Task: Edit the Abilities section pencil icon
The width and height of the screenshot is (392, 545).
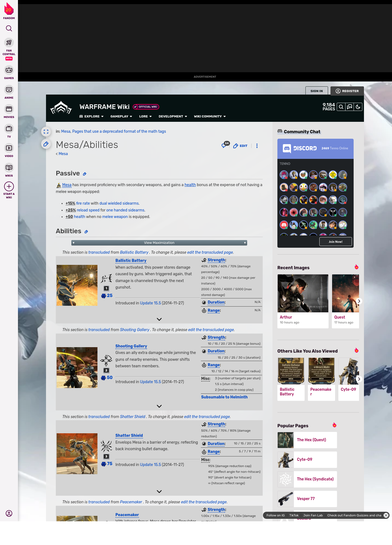Action: 86,232
